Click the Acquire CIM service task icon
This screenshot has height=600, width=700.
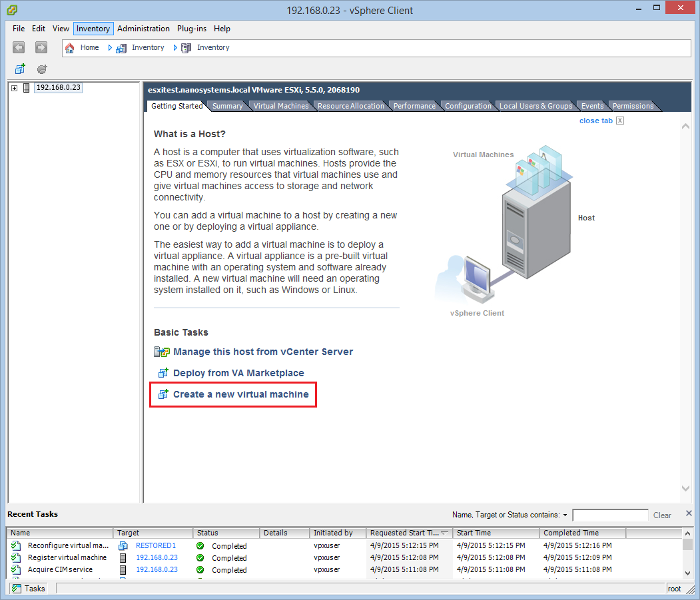[x=16, y=569]
